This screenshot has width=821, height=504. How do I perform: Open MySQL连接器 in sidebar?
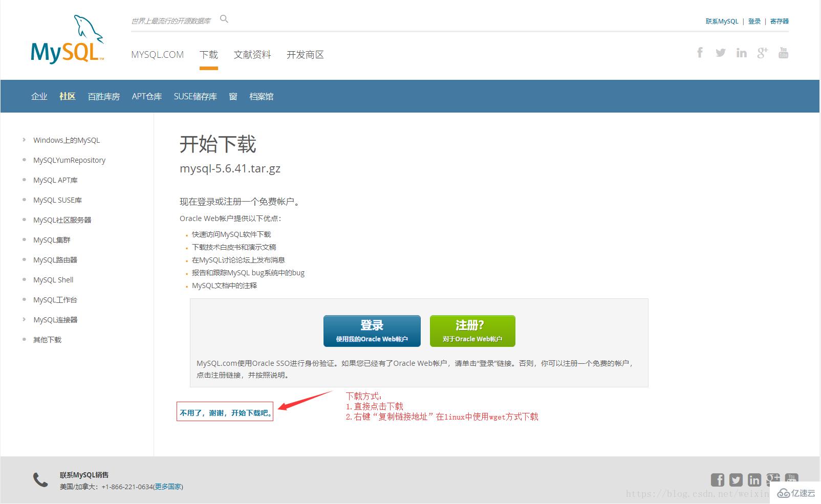coord(55,320)
